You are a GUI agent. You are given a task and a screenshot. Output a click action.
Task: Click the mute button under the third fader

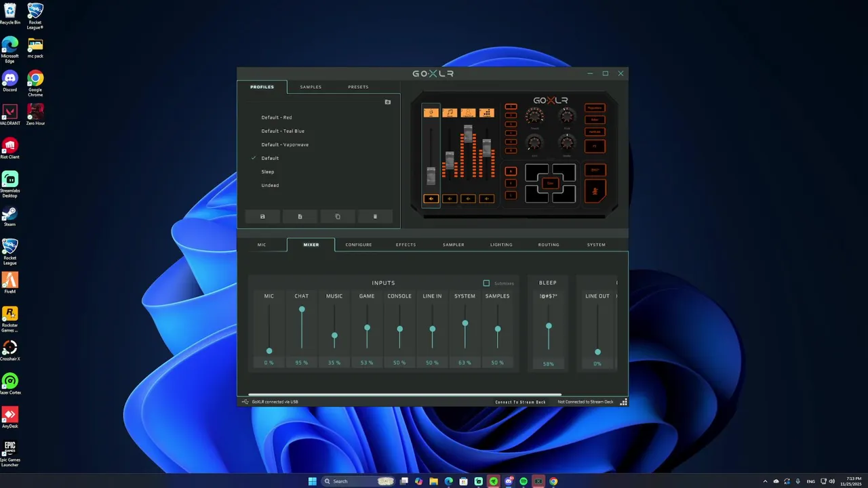click(468, 199)
